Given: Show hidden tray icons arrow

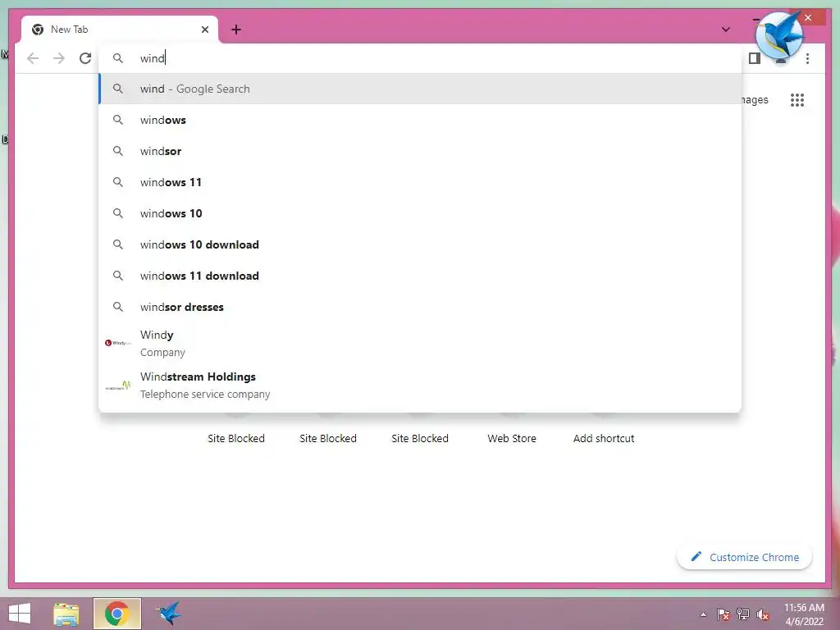Looking at the screenshot, I should tap(703, 614).
